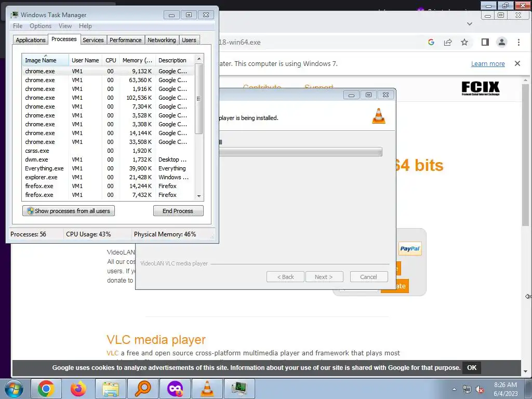Click Cancel in the VLC installer
Image resolution: width=532 pixels, height=399 pixels.
(369, 277)
